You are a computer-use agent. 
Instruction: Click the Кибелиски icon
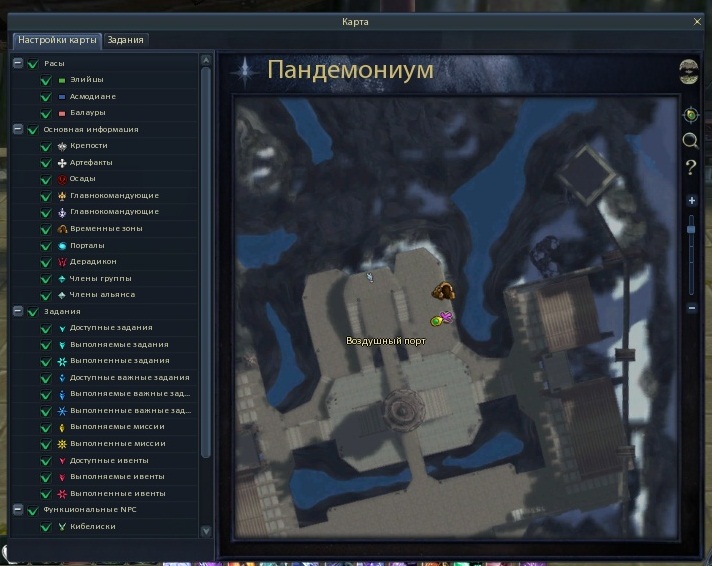pos(62,527)
